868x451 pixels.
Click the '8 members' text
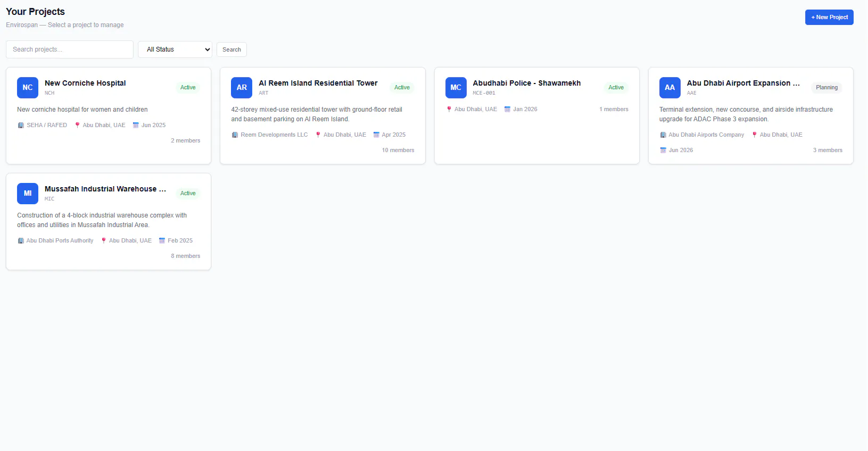185,256
